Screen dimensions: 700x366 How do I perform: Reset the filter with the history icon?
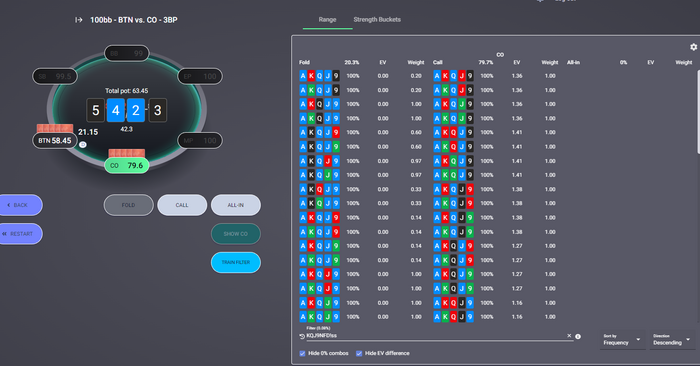(302, 336)
